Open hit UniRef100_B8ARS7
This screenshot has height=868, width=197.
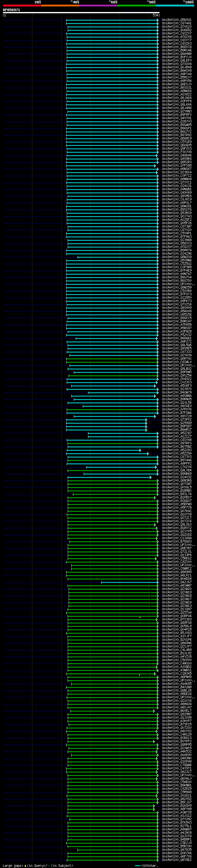(176, 430)
